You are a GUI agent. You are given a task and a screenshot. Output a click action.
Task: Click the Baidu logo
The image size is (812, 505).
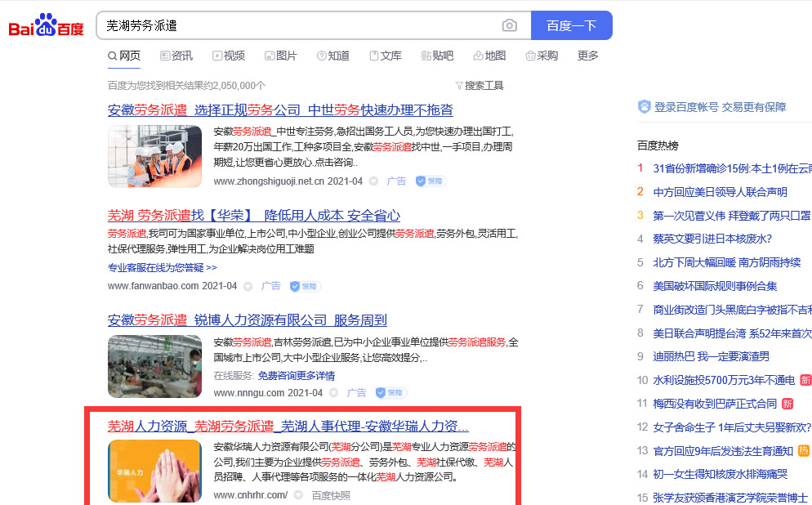(x=46, y=26)
